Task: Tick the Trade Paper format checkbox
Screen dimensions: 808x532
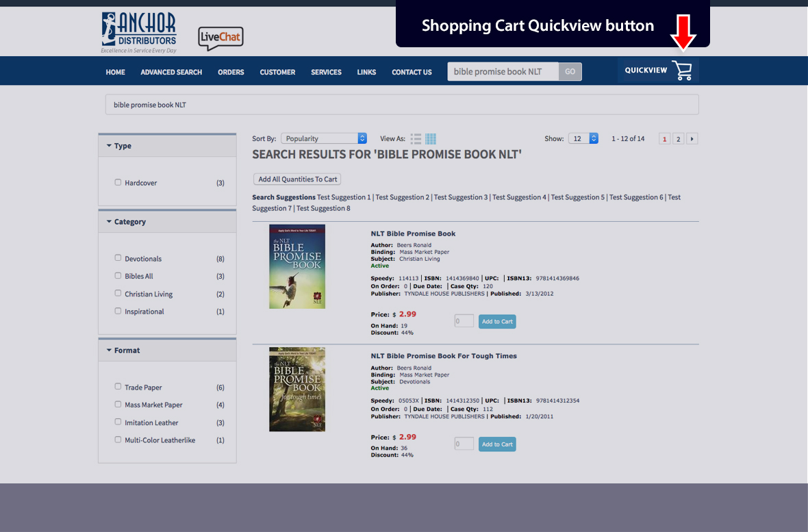Action: click(x=118, y=386)
